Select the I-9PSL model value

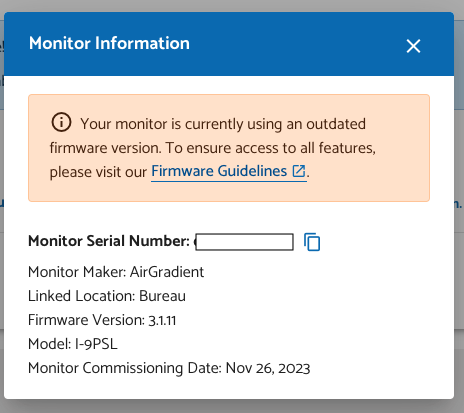(96, 344)
